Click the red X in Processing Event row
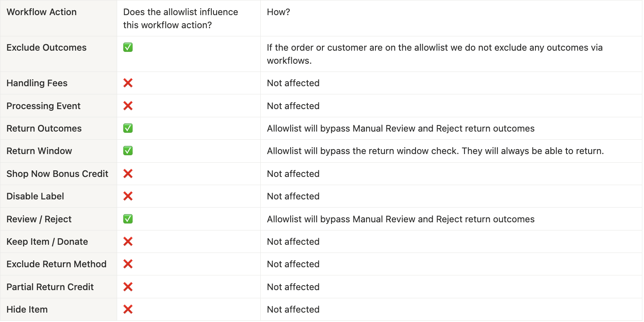 (128, 106)
